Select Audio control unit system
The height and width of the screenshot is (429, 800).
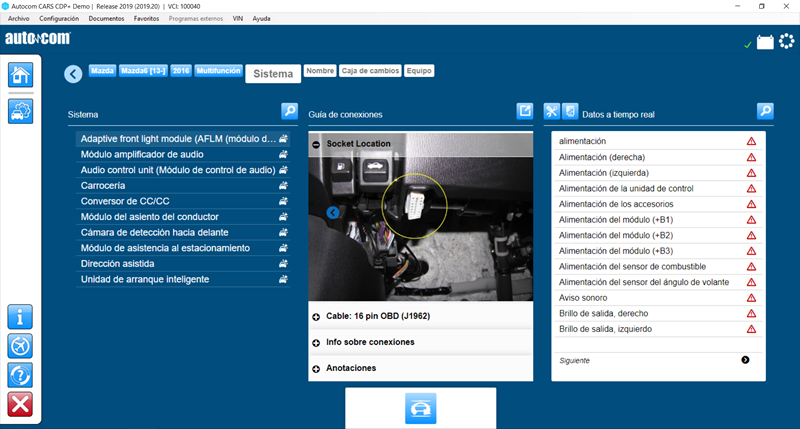183,170
